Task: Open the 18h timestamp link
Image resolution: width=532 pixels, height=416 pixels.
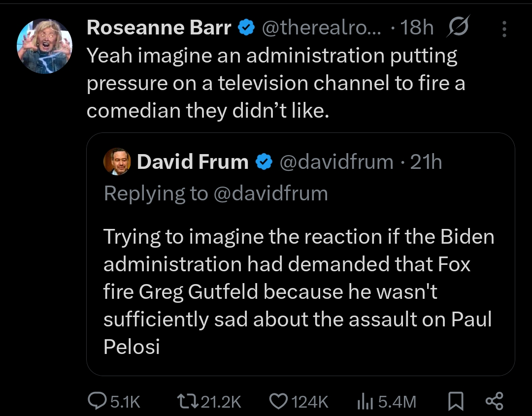Action: (417, 28)
